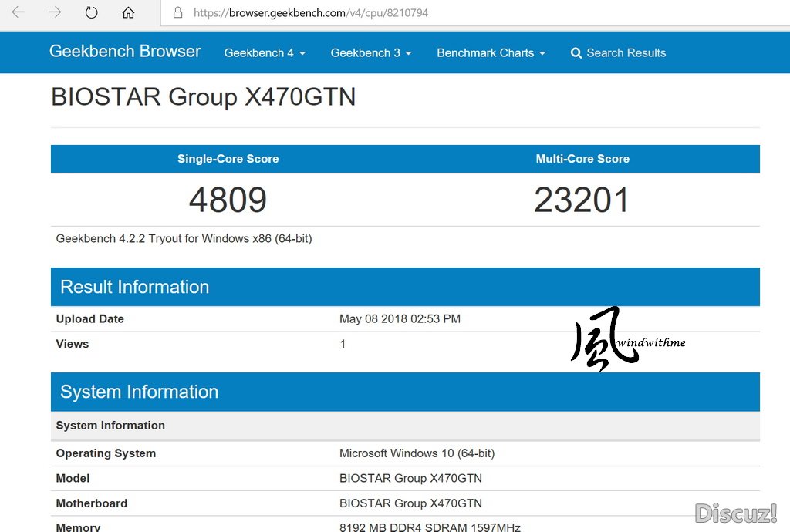Click the magnifier icon beside Search Results

coord(576,53)
